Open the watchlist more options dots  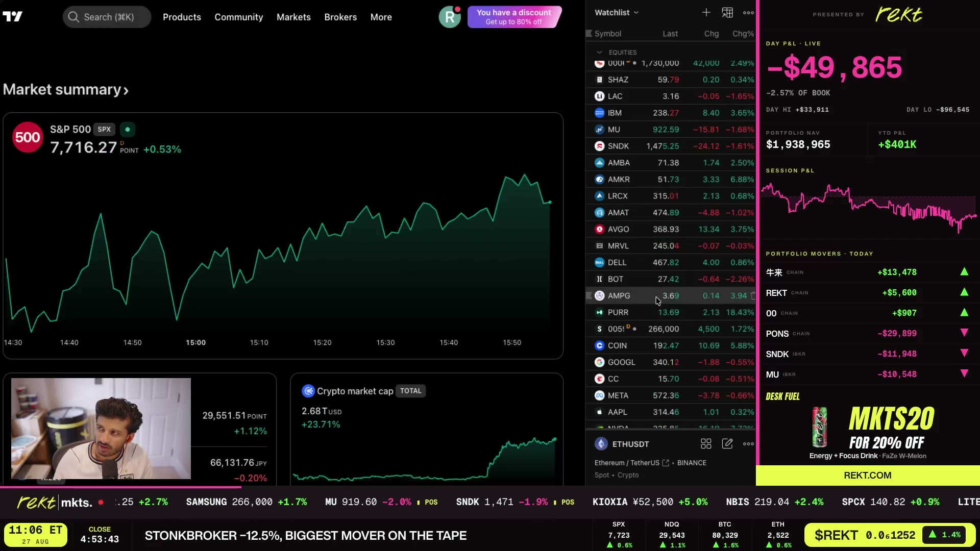748,13
